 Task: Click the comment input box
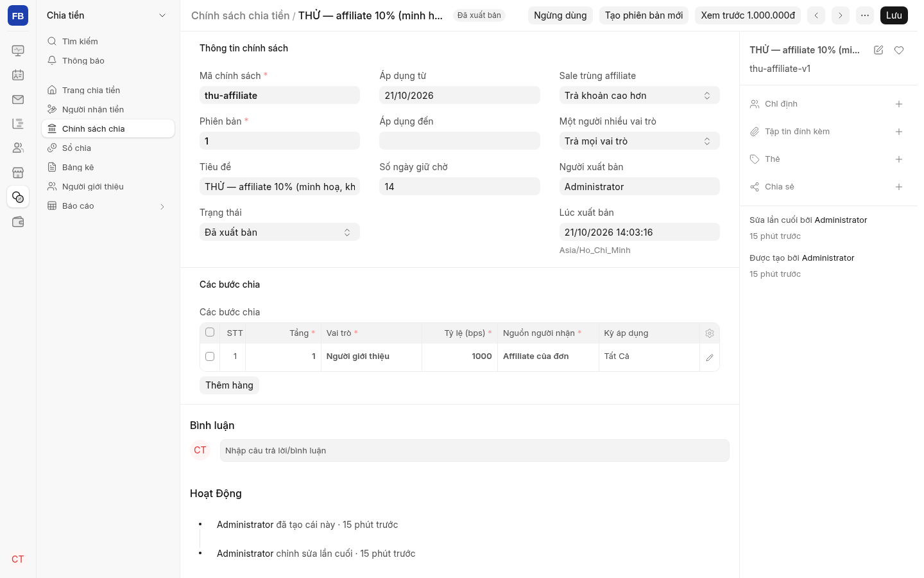click(475, 451)
